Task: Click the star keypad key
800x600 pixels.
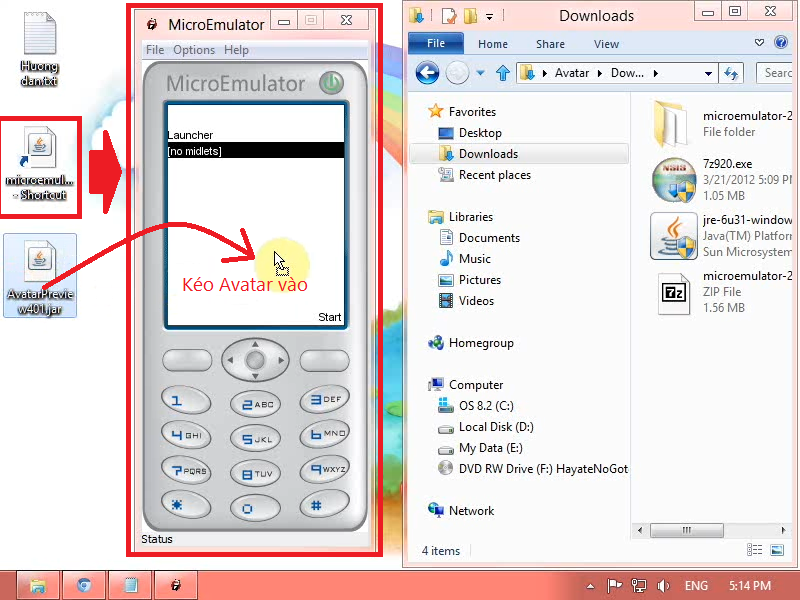Action: (x=186, y=505)
